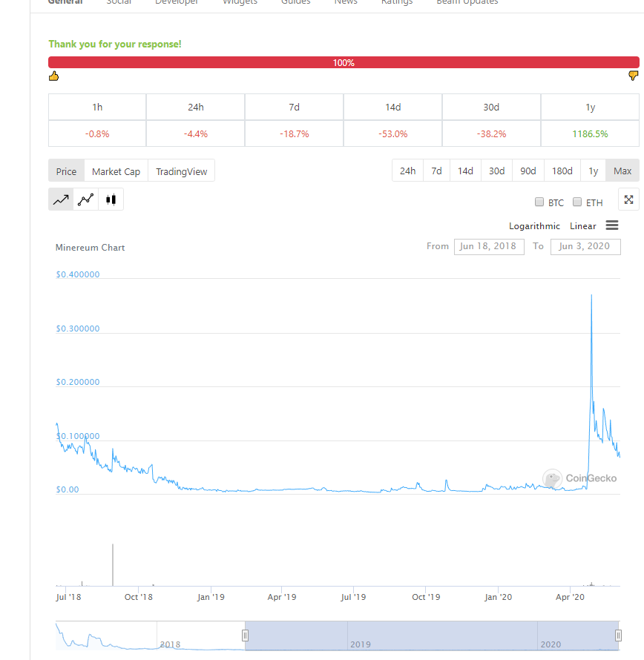644x660 pixels.
Task: Click the $0.200000 axis label
Action: click(x=78, y=382)
